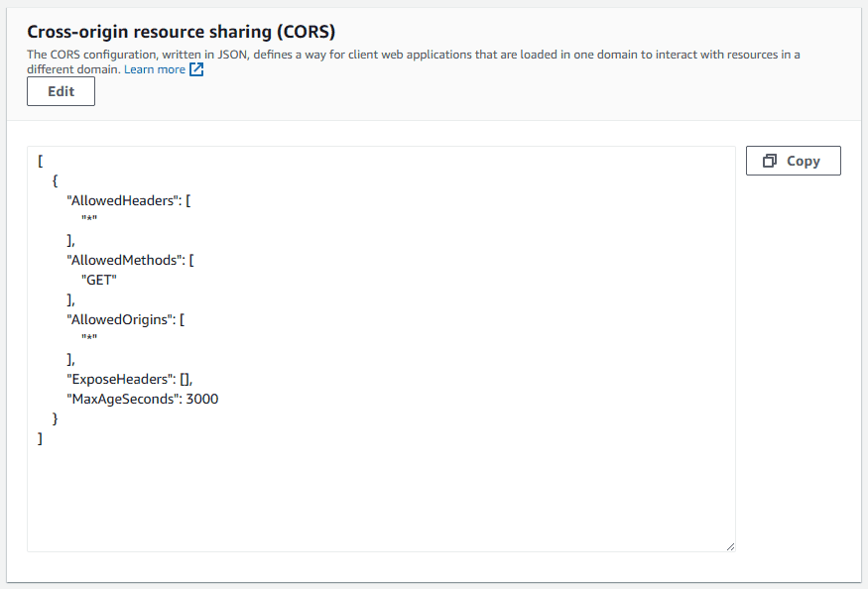
Task: Click the AllowedMethods entry showing GET
Action: 98,280
